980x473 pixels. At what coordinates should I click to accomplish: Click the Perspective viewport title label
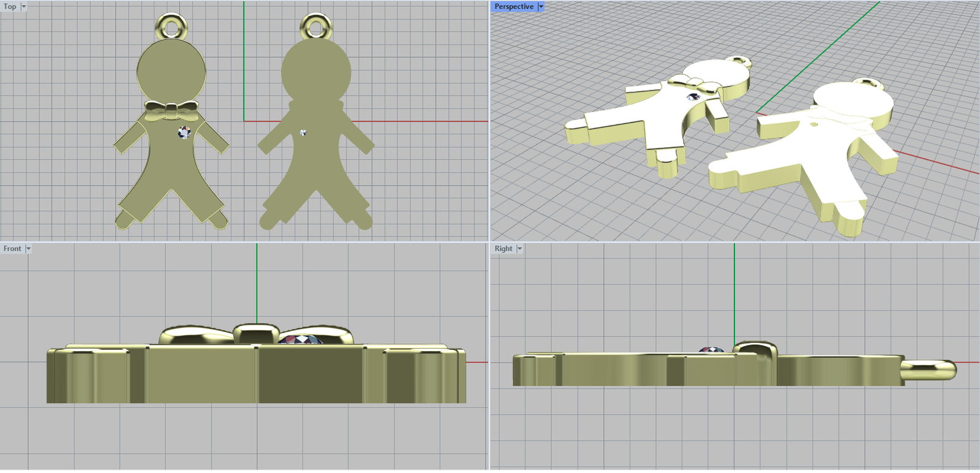514,7
